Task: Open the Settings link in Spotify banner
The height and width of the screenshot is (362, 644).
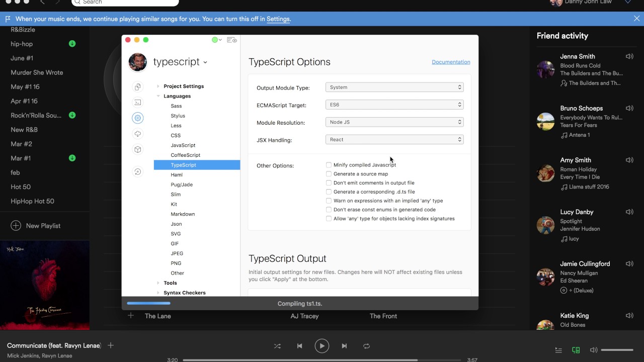Action: (278, 19)
